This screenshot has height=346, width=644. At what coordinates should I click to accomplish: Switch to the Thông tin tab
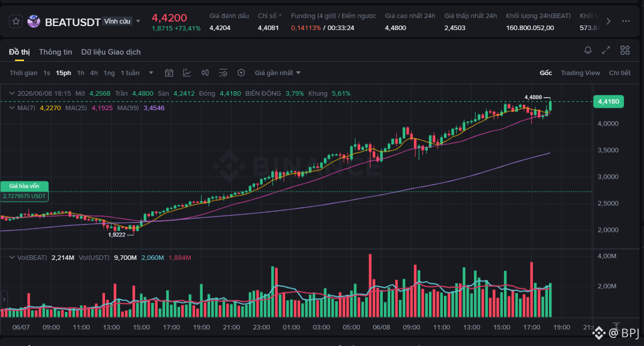(56, 52)
